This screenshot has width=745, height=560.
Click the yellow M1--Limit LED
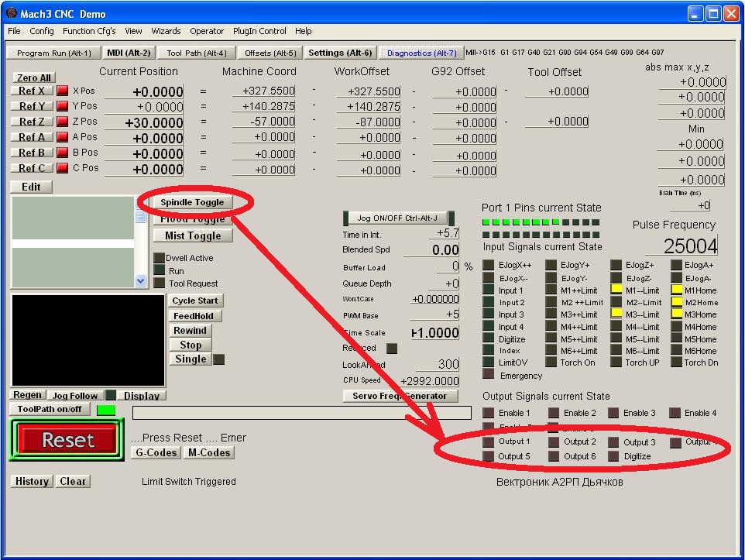616,290
